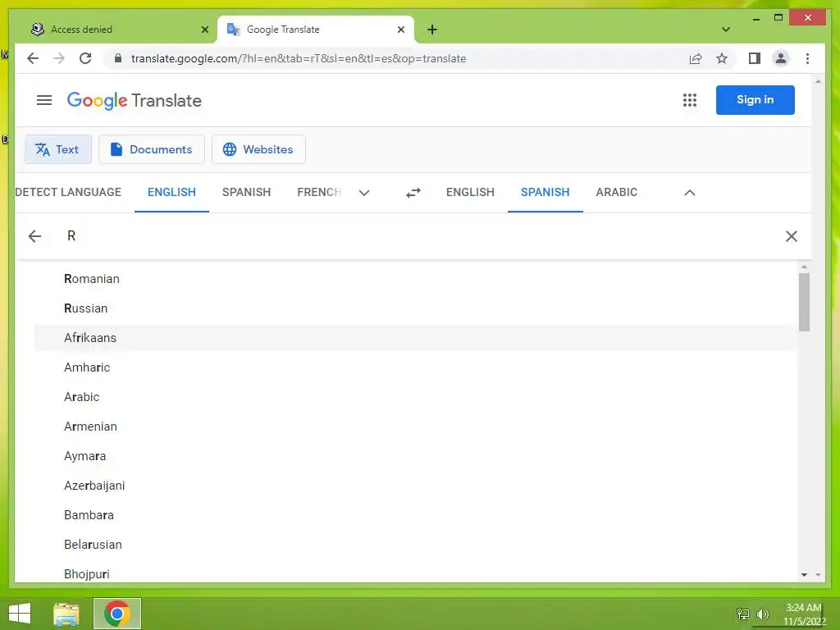
Task: Choose Afrikaans from the list
Action: click(416, 338)
